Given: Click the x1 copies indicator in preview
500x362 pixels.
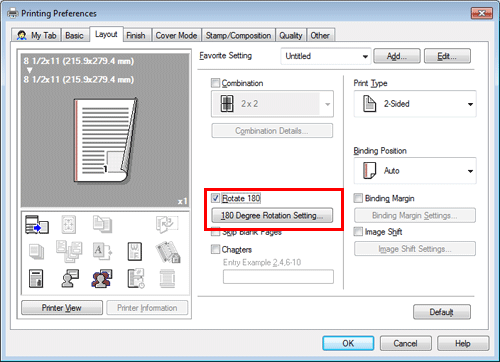Looking at the screenshot, I should [x=182, y=201].
